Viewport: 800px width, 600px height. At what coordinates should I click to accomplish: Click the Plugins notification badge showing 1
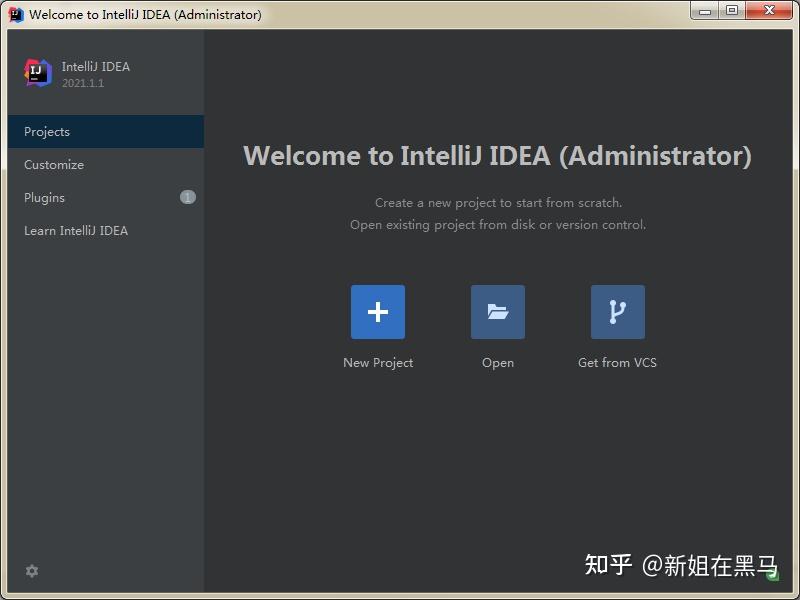point(187,197)
